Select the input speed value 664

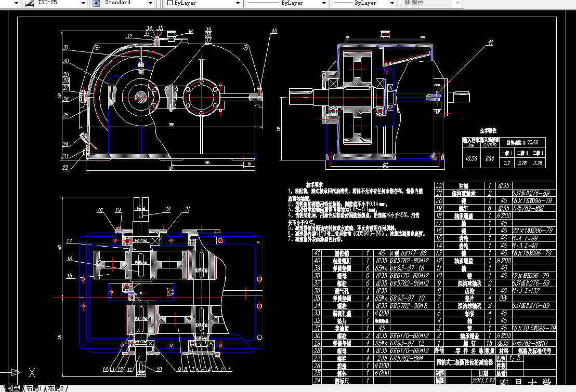pos(490,158)
